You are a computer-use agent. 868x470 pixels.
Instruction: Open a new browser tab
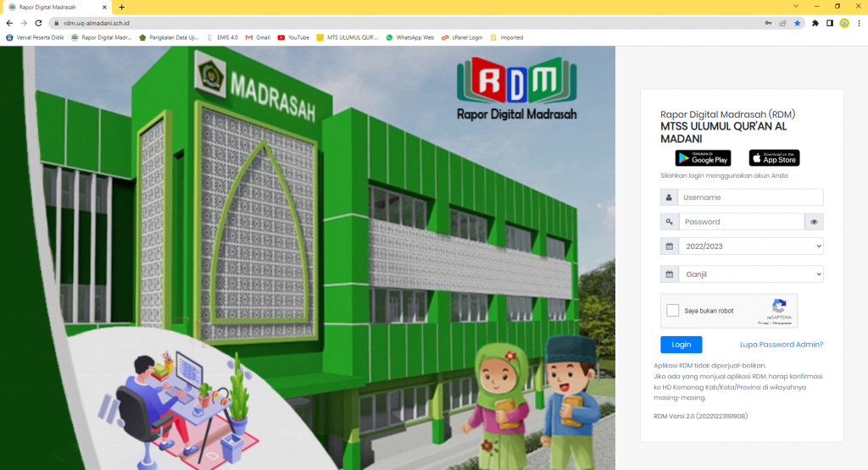(122, 7)
